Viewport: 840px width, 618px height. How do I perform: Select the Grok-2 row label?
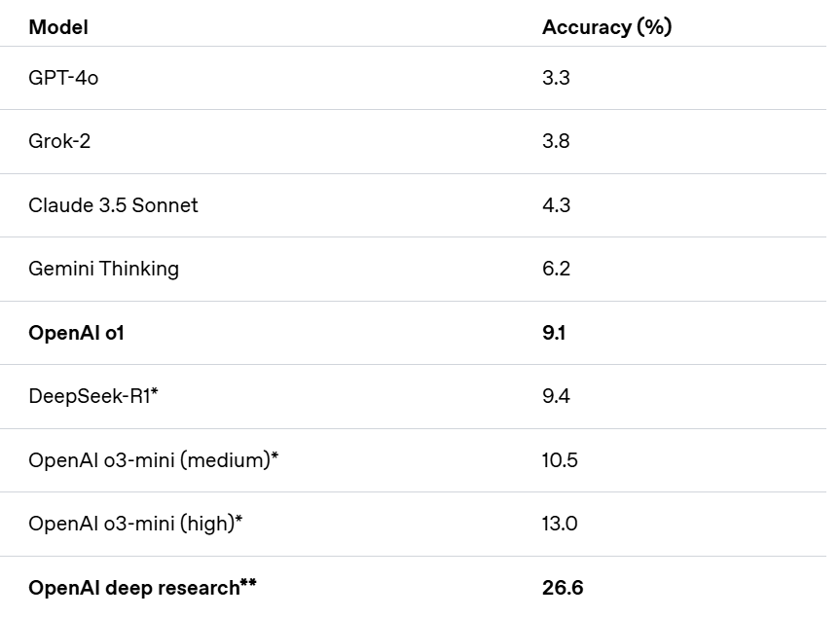coord(59,141)
